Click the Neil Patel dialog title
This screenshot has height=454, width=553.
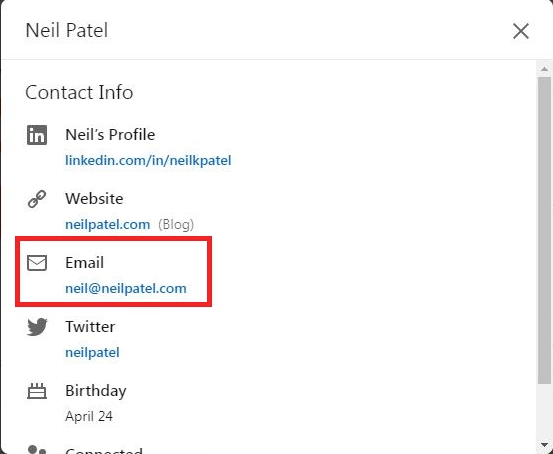tap(67, 30)
